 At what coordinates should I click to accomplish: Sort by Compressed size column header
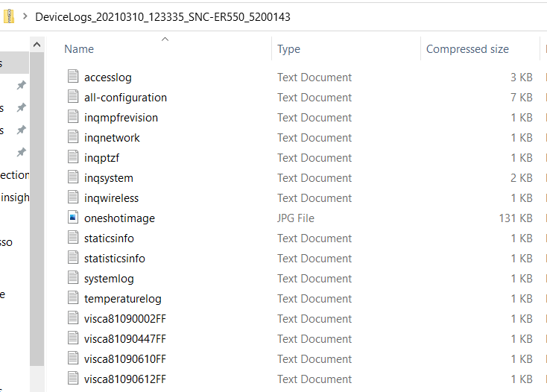467,49
